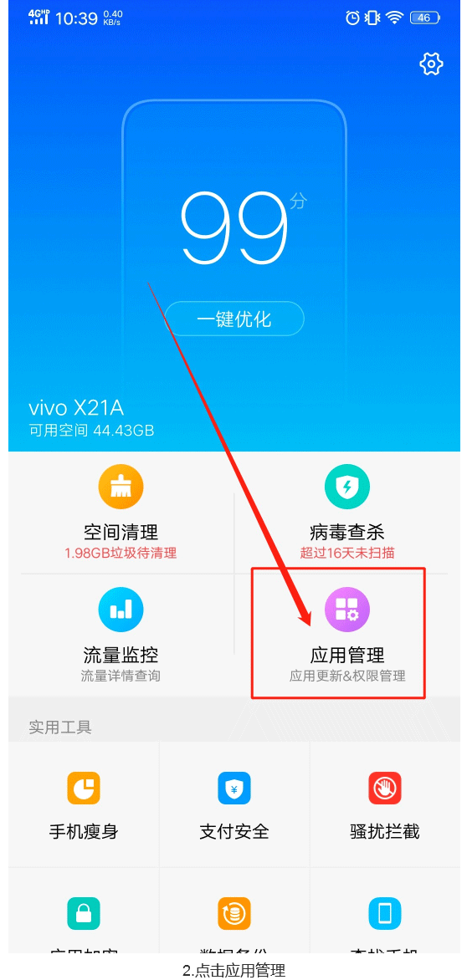This screenshot has height=980, width=467.
Task: Tap the green 病毒查杀 shield icon
Action: 347,487
